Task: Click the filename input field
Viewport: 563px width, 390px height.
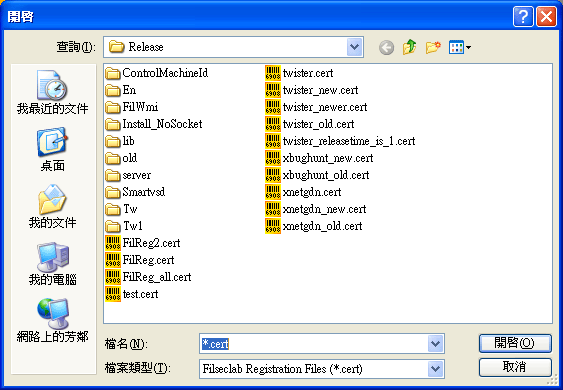Action: (314, 344)
